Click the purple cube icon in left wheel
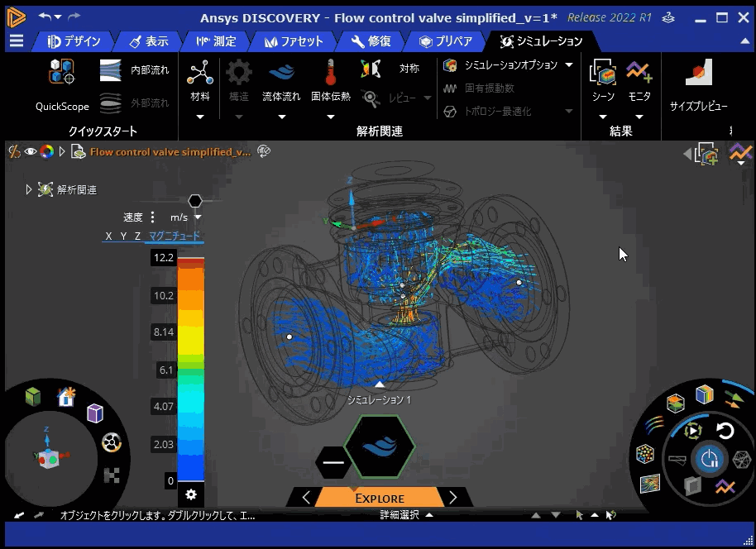 pos(95,413)
